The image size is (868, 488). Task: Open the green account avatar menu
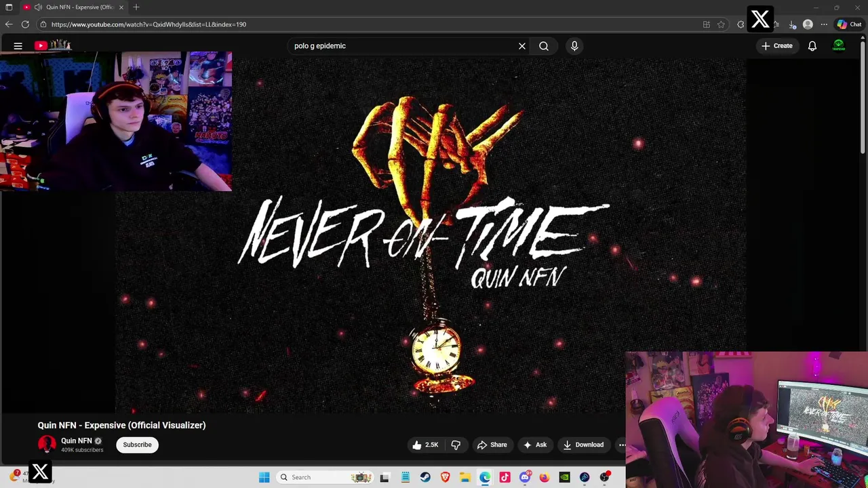(x=839, y=46)
